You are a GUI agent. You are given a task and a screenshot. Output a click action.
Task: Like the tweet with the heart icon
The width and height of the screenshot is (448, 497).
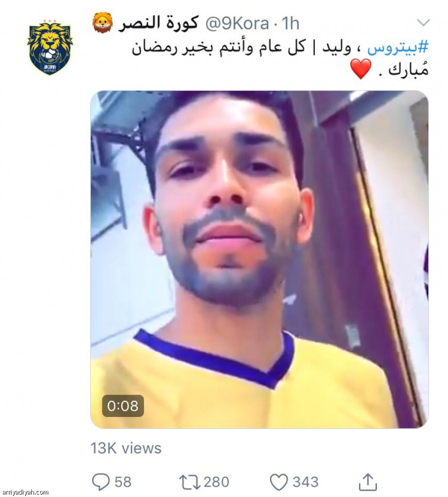[x=279, y=482]
